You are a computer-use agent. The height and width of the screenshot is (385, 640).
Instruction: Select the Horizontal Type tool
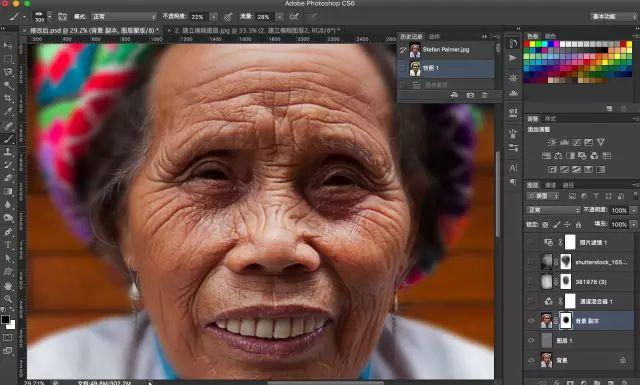coord(8,245)
